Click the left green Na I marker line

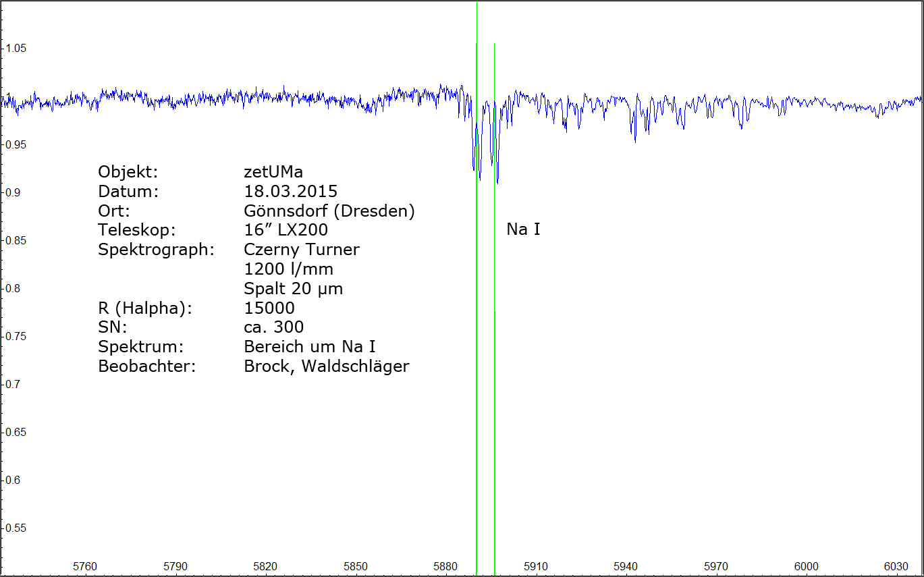(477, 337)
